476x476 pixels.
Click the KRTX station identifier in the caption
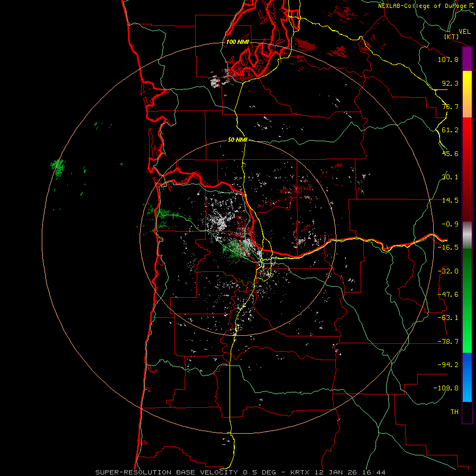tap(300, 472)
